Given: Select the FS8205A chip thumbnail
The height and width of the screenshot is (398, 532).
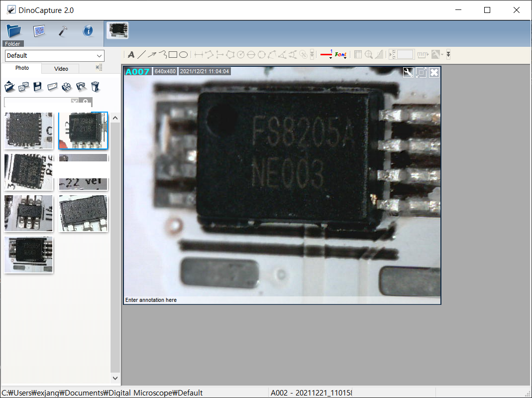Looking at the screenshot, I should tap(29, 255).
